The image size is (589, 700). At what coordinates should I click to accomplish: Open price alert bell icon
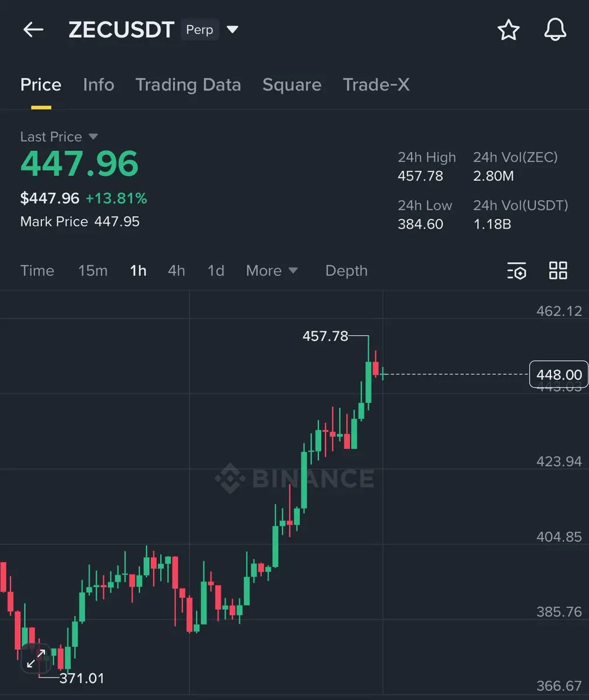point(555,30)
